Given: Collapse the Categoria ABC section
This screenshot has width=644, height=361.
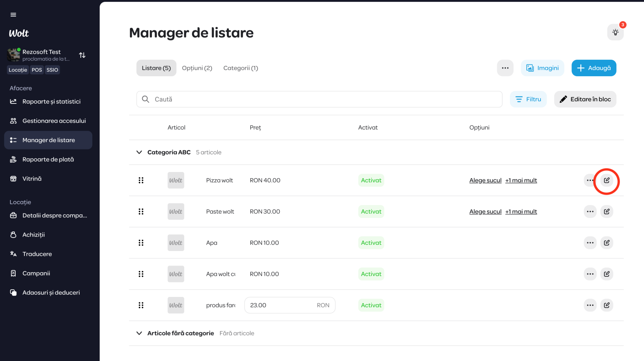Looking at the screenshot, I should (x=139, y=152).
